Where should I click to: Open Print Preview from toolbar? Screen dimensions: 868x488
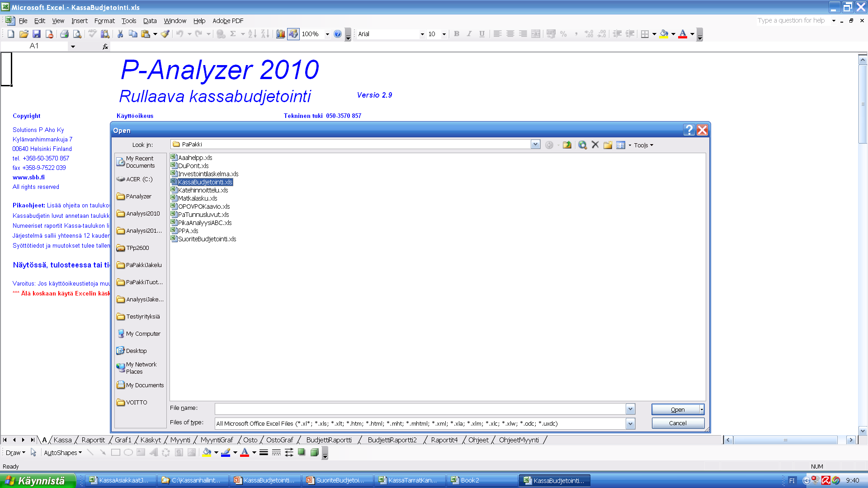[77, 34]
